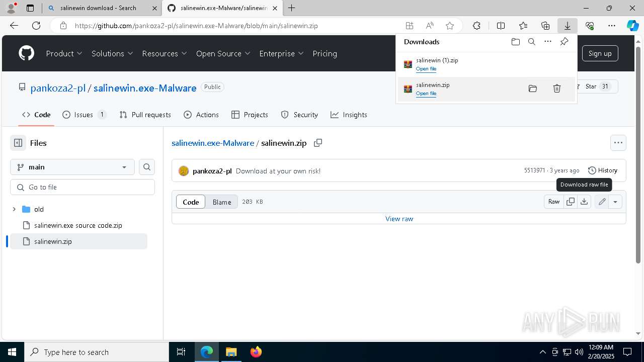Expand the old folder in file tree
This screenshot has height=362, width=644.
tap(14, 209)
